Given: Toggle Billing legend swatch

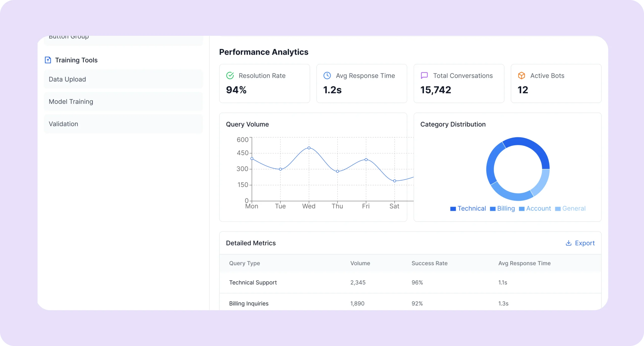Looking at the screenshot, I should 493,209.
